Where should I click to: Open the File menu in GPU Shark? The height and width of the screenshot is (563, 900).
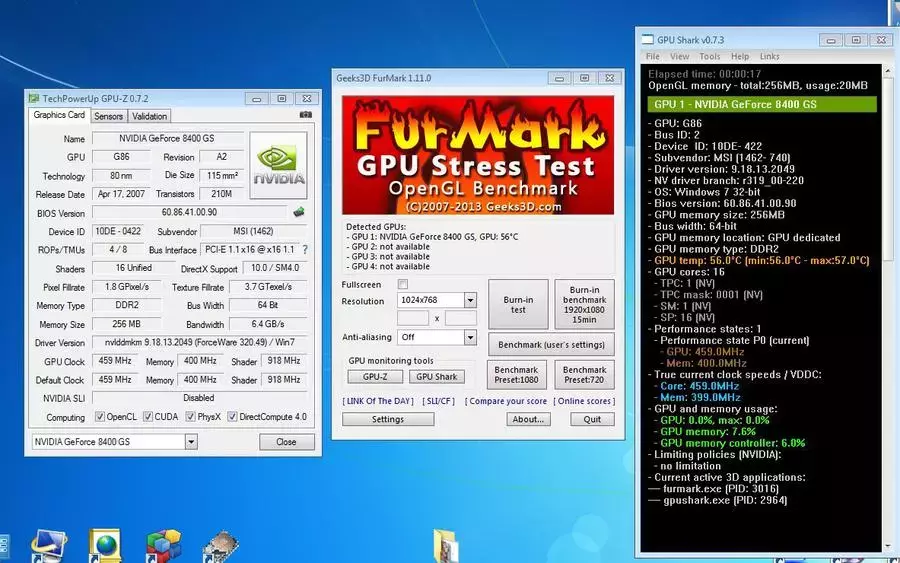[x=653, y=56]
